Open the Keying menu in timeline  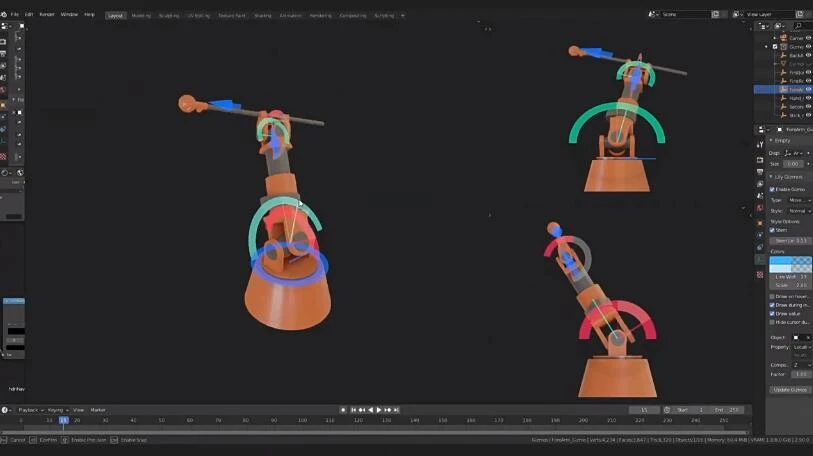56,410
